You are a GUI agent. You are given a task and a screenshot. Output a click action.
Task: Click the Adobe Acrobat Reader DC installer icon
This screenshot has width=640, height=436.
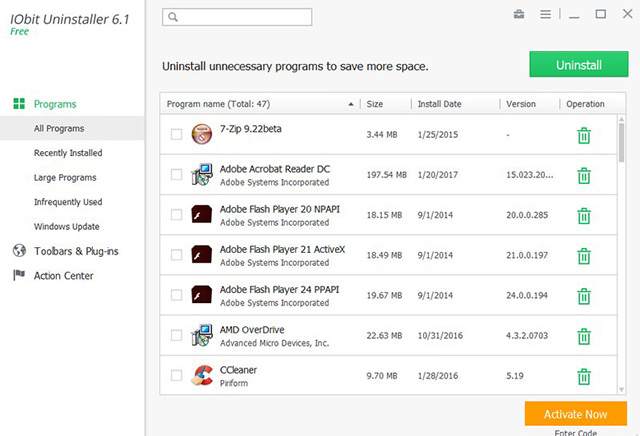[202, 174]
